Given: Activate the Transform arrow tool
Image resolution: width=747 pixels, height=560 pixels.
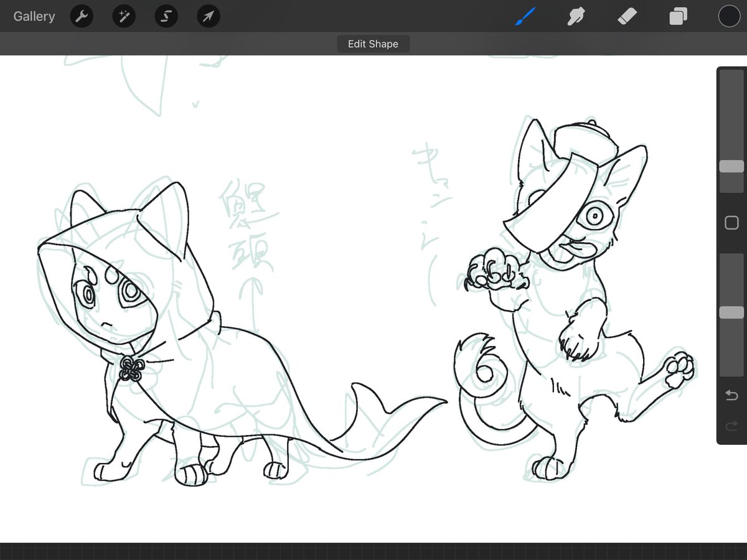Looking at the screenshot, I should pyautogui.click(x=209, y=16).
